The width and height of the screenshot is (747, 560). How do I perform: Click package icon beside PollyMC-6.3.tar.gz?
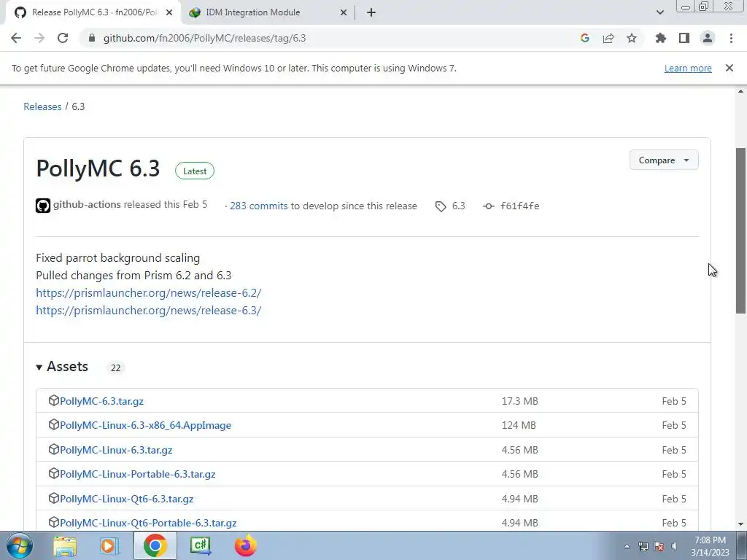(x=53, y=400)
